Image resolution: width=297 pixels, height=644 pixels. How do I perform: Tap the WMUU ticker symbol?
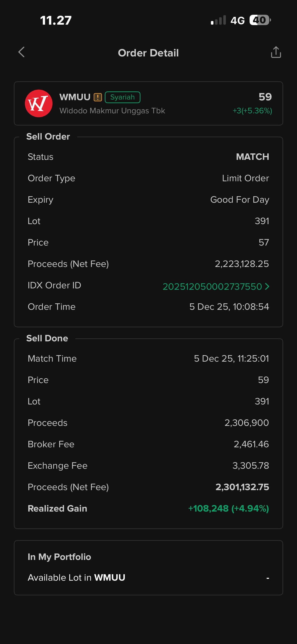(75, 97)
